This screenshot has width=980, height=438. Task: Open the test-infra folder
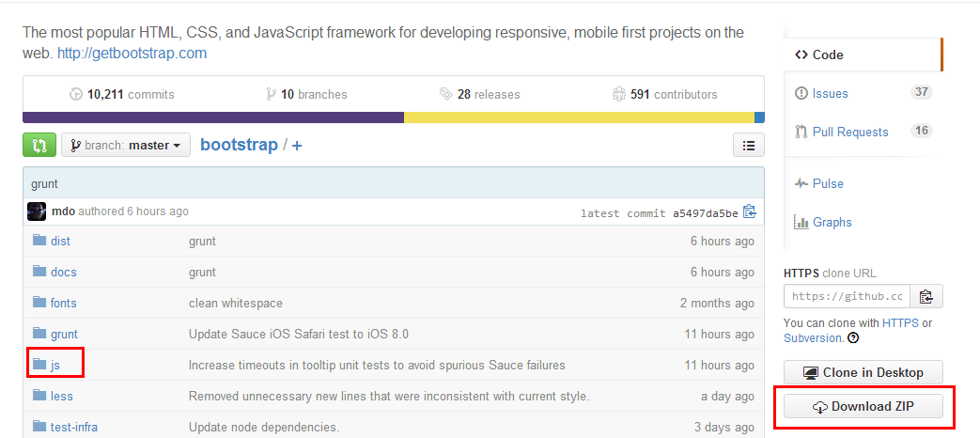[73, 428]
